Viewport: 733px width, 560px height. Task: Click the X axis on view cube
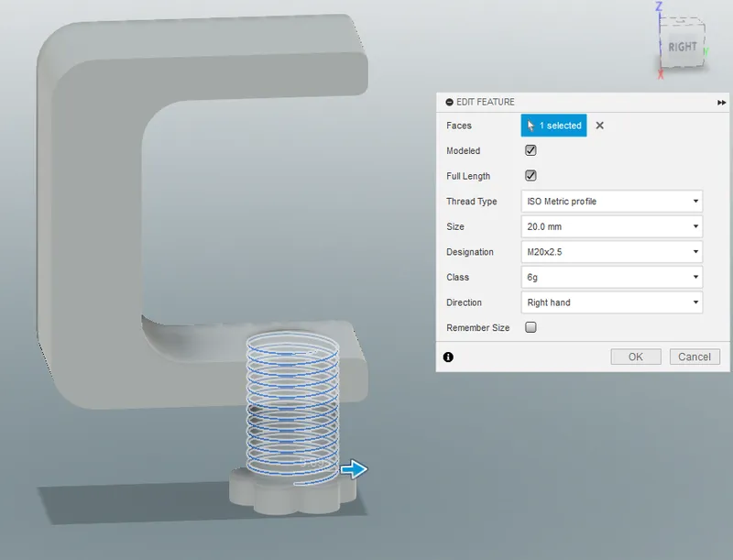coord(661,74)
